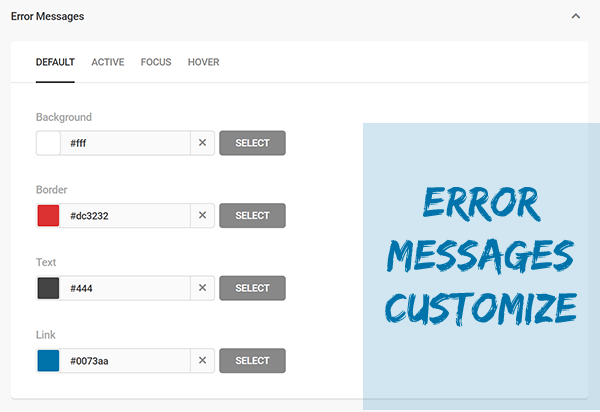
Task: Switch to the DEFAULT tab
Action: point(55,62)
